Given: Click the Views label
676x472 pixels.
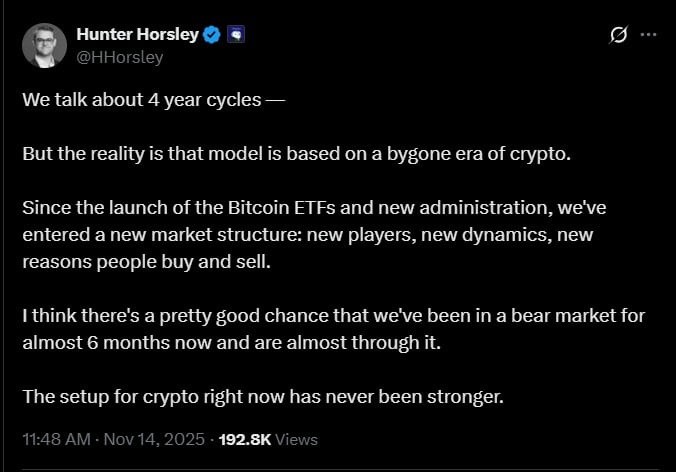Looking at the screenshot, I should click(297, 439).
